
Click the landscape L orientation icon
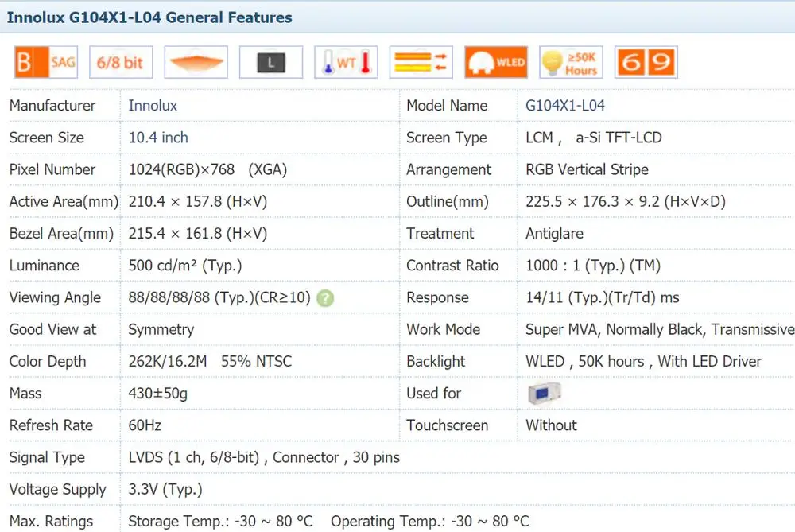click(x=271, y=62)
